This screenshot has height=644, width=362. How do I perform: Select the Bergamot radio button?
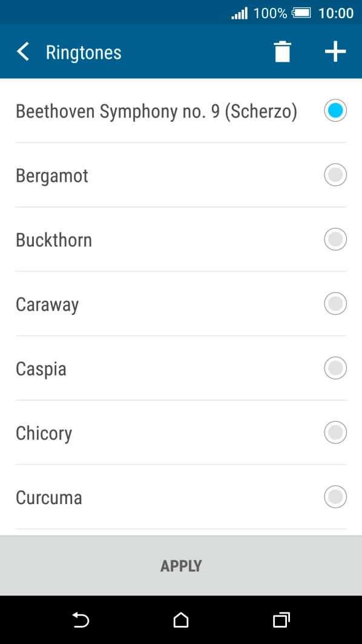[x=335, y=175]
